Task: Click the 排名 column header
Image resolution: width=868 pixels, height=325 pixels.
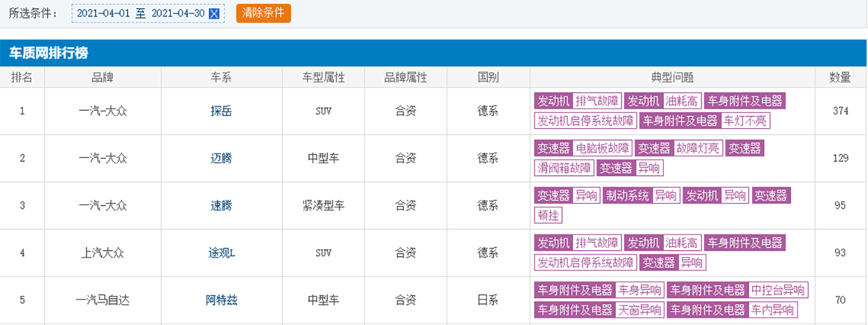Action: coord(22,77)
